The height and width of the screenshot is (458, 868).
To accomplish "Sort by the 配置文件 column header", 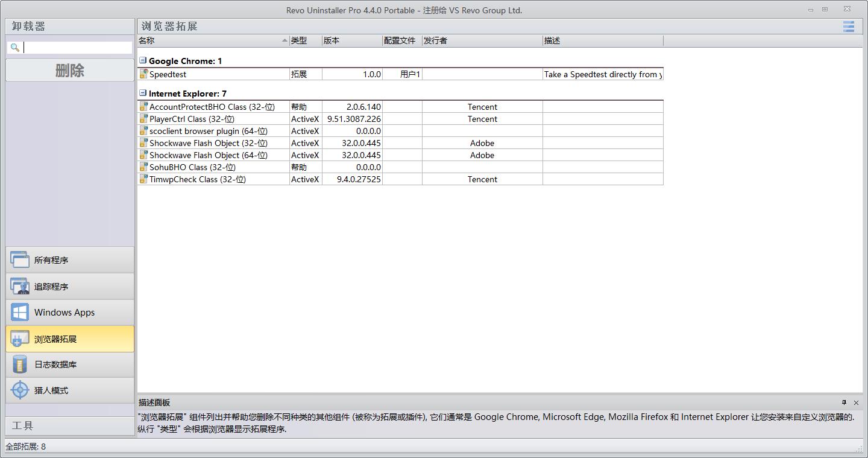I will tap(402, 40).
